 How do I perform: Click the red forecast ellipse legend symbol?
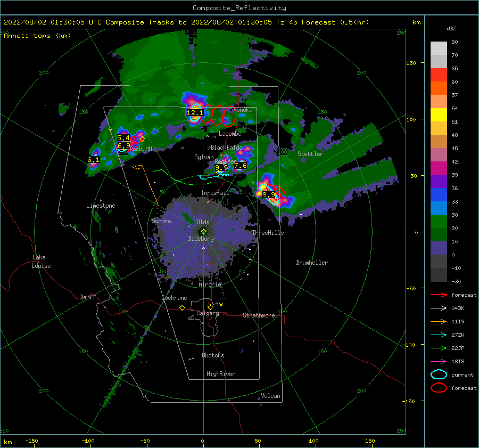coord(439,388)
